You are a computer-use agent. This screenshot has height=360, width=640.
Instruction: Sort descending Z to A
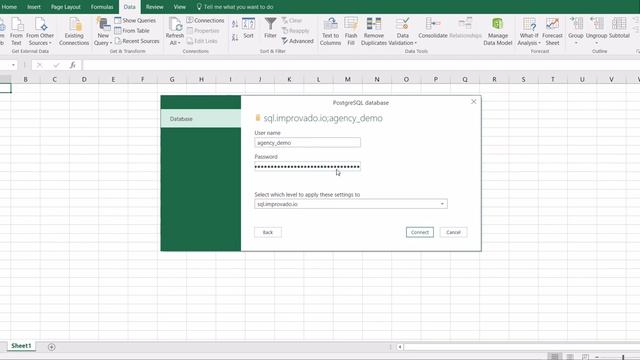pyautogui.click(x=235, y=38)
